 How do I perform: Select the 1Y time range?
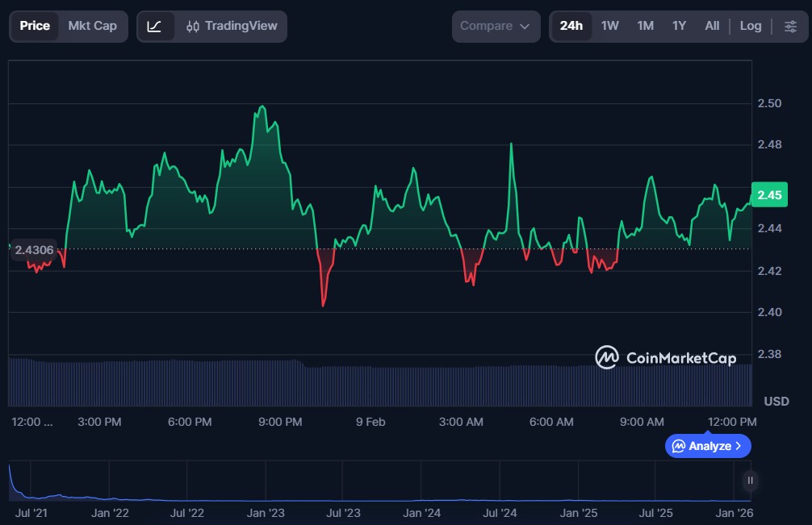point(679,26)
